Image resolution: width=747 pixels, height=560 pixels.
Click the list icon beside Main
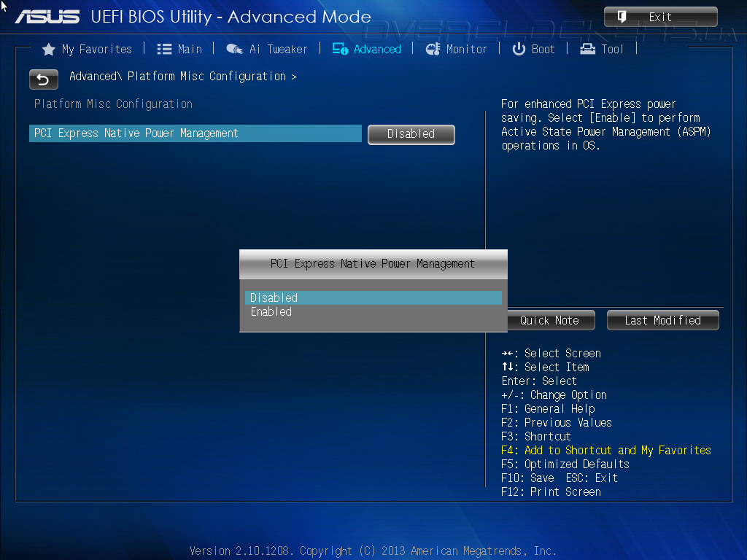[164, 49]
